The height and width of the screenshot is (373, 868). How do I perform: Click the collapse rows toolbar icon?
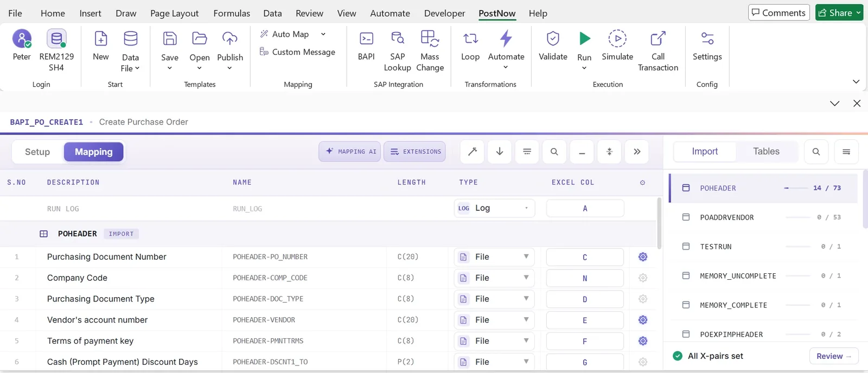pyautogui.click(x=609, y=152)
